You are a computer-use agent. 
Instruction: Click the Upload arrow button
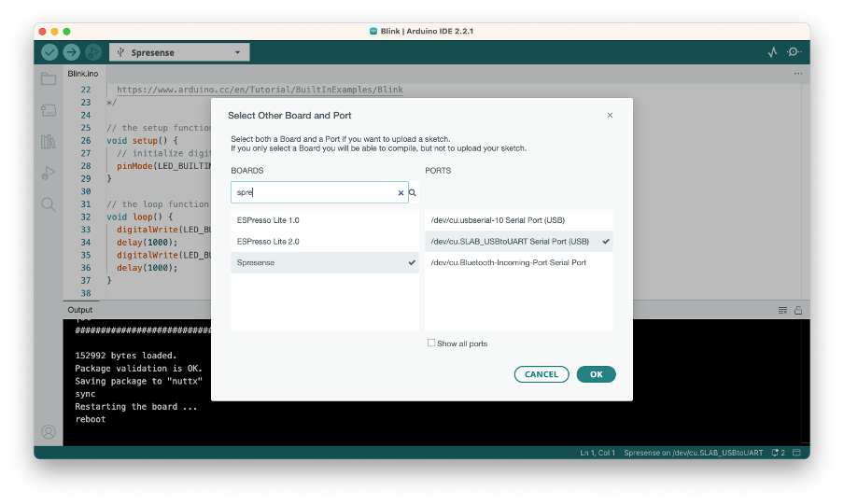(x=71, y=52)
